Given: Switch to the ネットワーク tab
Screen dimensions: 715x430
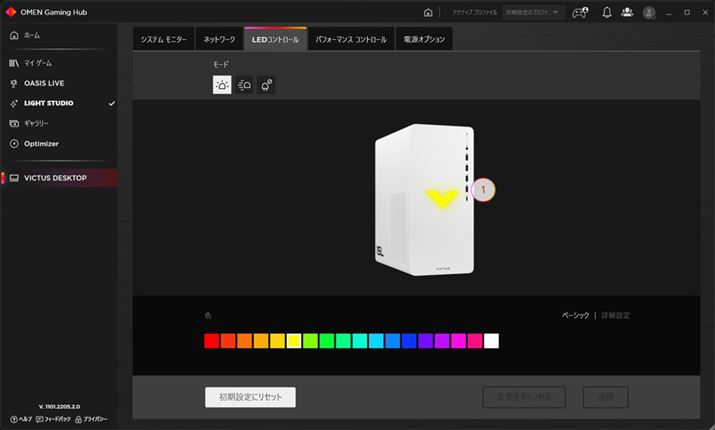Looking at the screenshot, I should tap(220, 39).
